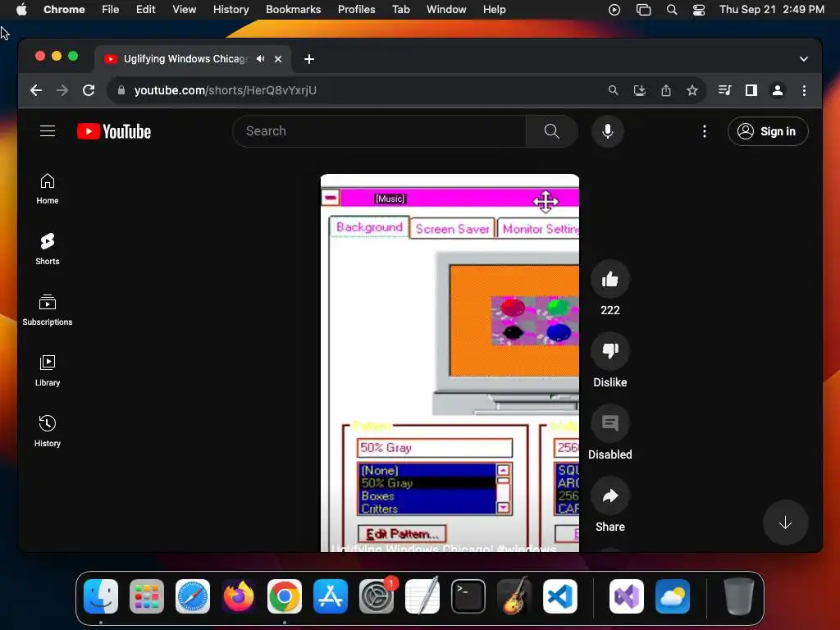
Task: Open Safari from the Dock
Action: point(193,596)
